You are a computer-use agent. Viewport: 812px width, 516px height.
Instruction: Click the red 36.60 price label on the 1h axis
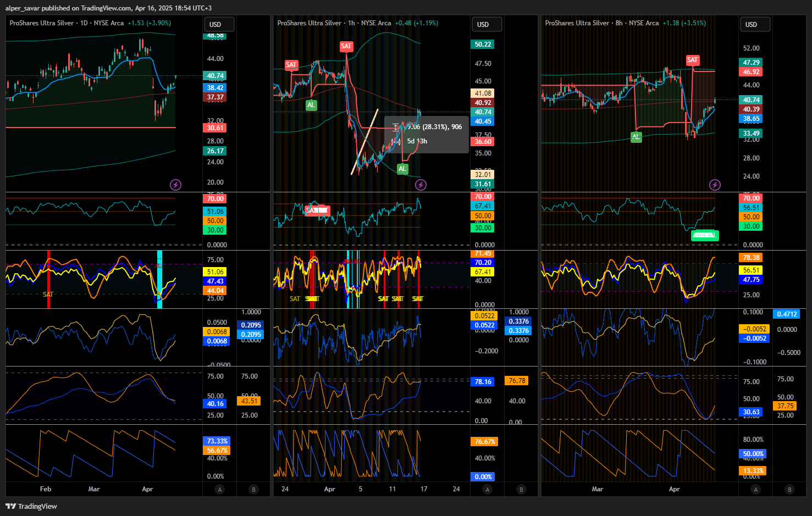point(483,142)
